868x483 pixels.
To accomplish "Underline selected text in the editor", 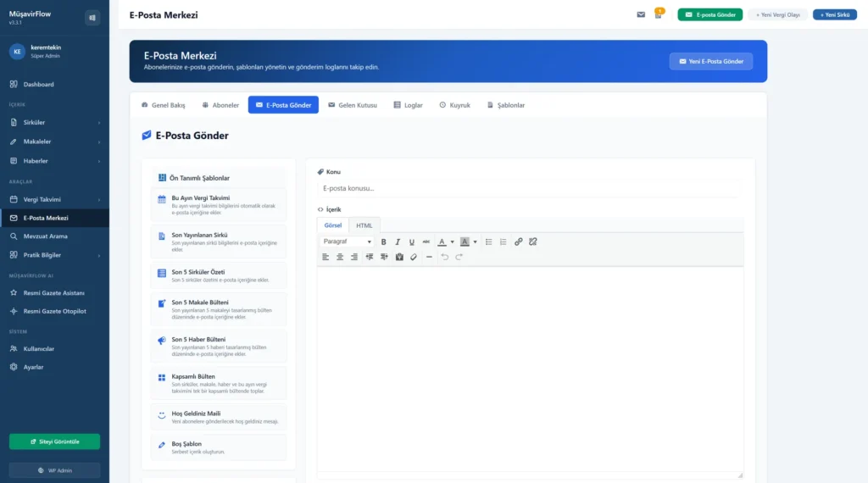I will [412, 241].
